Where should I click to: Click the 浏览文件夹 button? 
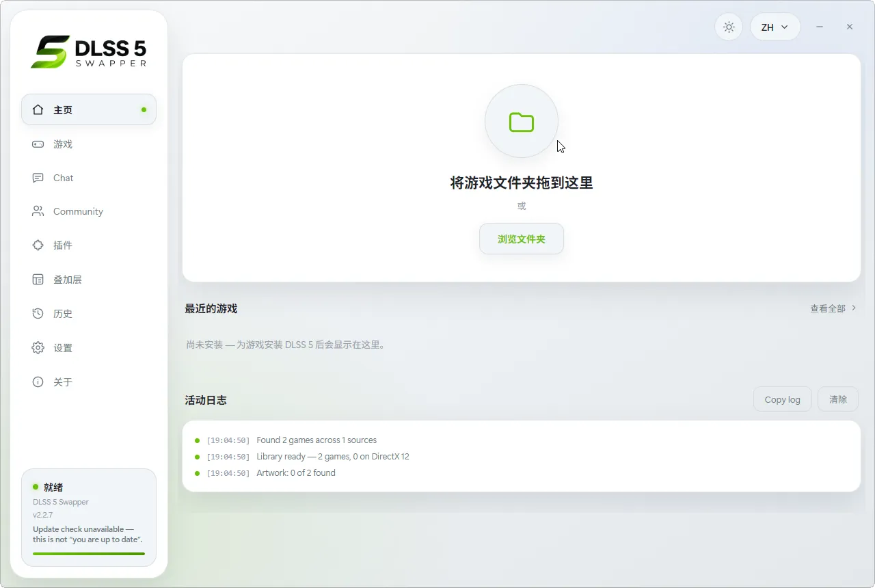click(x=522, y=239)
